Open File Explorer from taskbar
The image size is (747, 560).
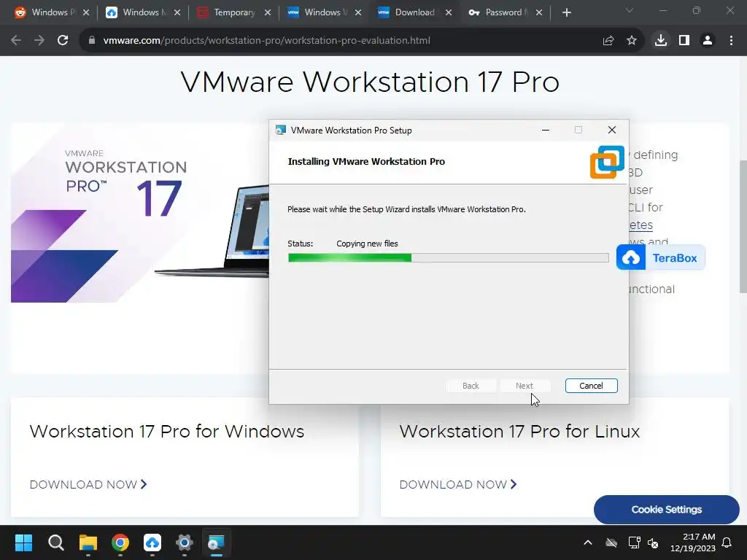88,542
